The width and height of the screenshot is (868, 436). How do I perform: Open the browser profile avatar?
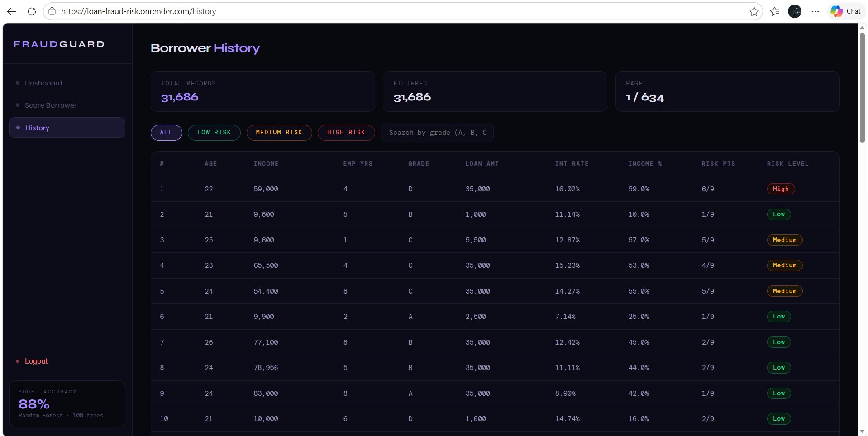click(794, 11)
